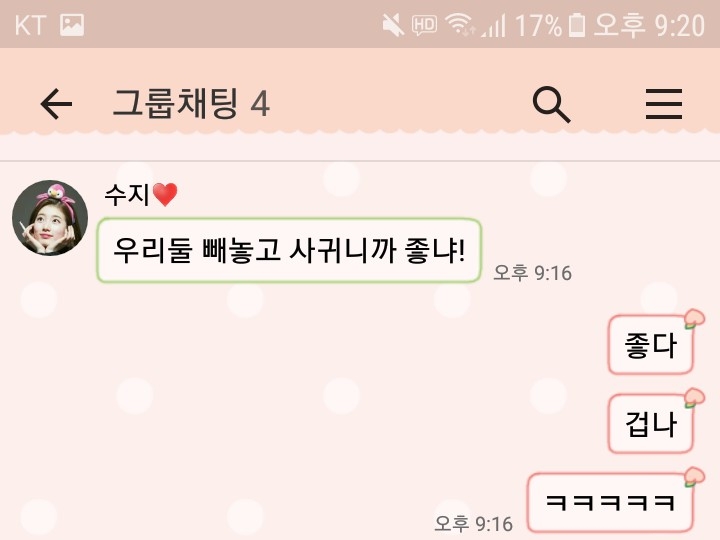Screen dimensions: 720x540
Task: Open chat search magnifier
Action: pos(551,104)
